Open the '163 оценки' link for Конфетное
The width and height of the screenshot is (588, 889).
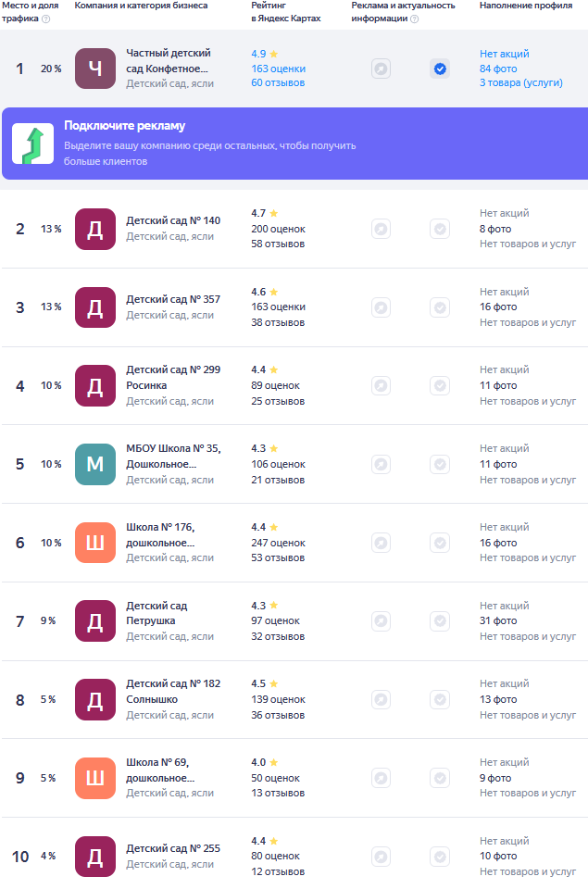pyautogui.click(x=279, y=69)
